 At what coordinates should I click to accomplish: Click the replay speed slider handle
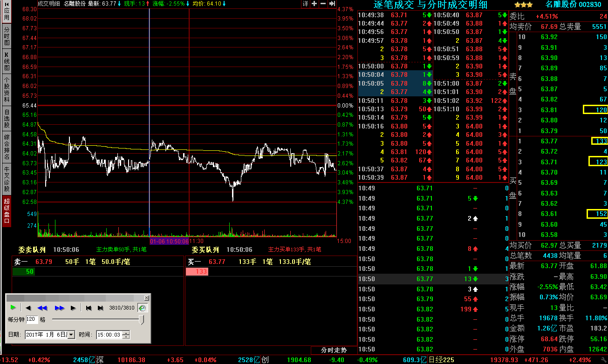tap(142, 320)
